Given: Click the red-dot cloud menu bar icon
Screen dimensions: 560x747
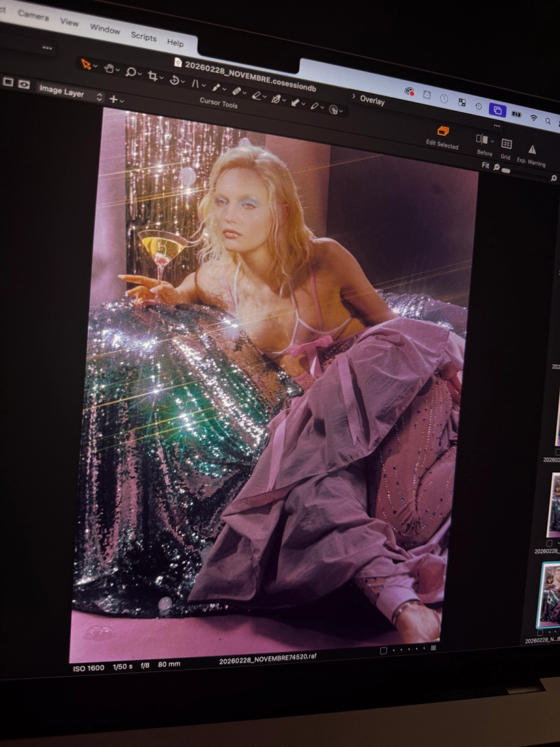Looking at the screenshot, I should click(x=409, y=91).
